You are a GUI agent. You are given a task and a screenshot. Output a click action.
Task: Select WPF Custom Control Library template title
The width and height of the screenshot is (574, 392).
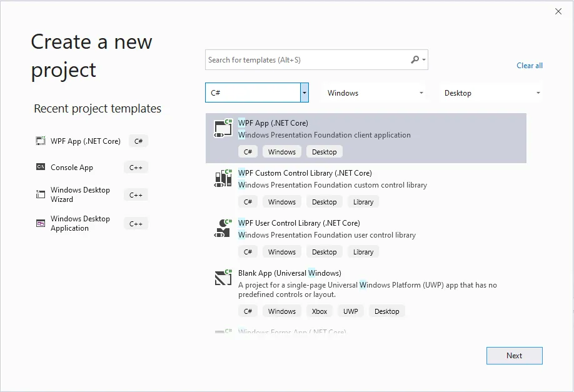[x=305, y=173]
